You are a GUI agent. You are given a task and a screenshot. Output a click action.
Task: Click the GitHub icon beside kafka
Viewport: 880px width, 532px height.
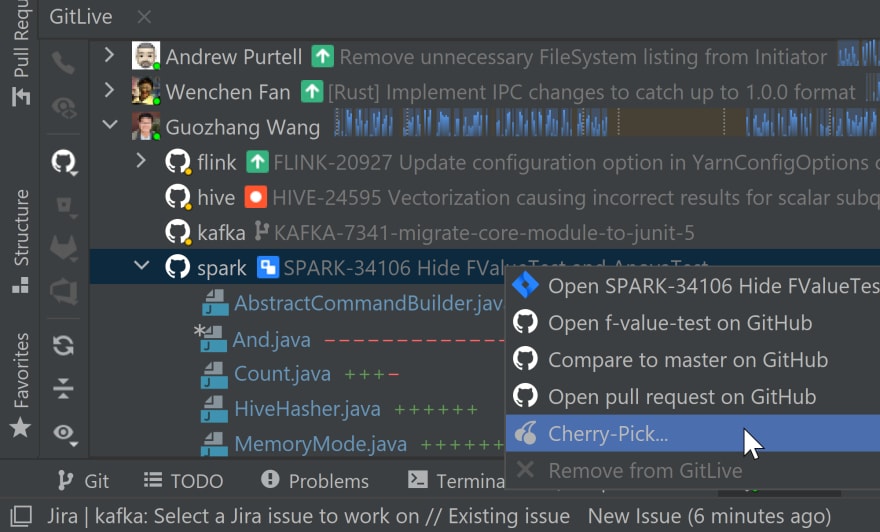coord(178,232)
